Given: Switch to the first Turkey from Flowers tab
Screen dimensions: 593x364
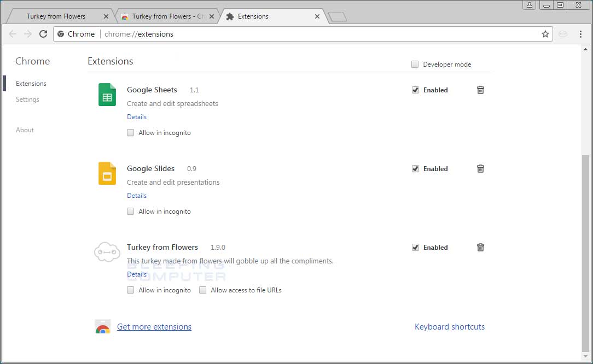Looking at the screenshot, I should [61, 16].
